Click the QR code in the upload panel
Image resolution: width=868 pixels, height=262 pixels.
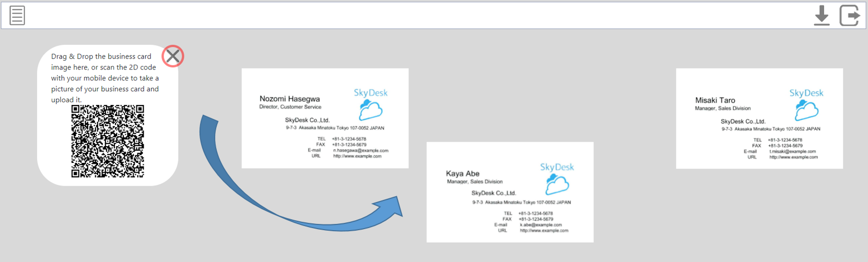[108, 141]
